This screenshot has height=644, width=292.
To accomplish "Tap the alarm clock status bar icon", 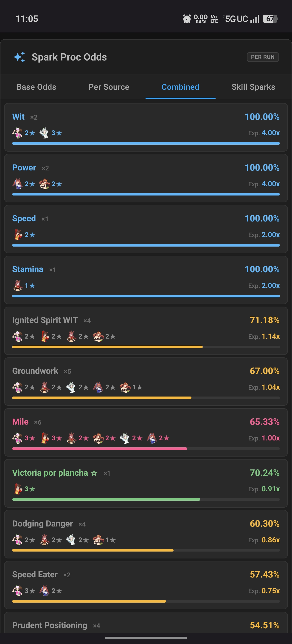I will tap(187, 19).
